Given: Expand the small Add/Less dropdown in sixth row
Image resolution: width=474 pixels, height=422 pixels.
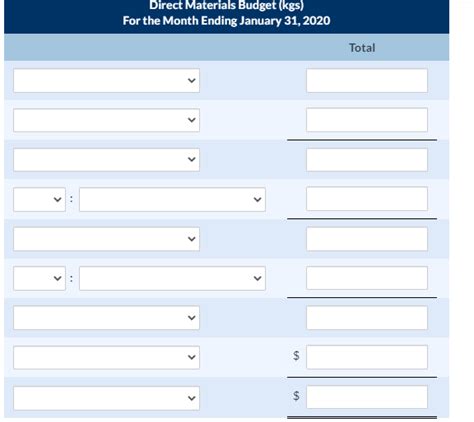Looking at the screenshot, I should 39,278.
